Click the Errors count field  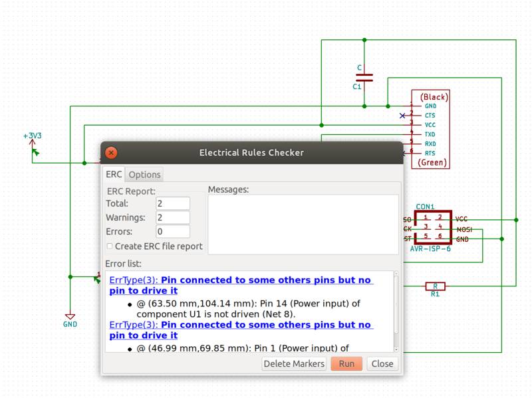[x=172, y=231]
